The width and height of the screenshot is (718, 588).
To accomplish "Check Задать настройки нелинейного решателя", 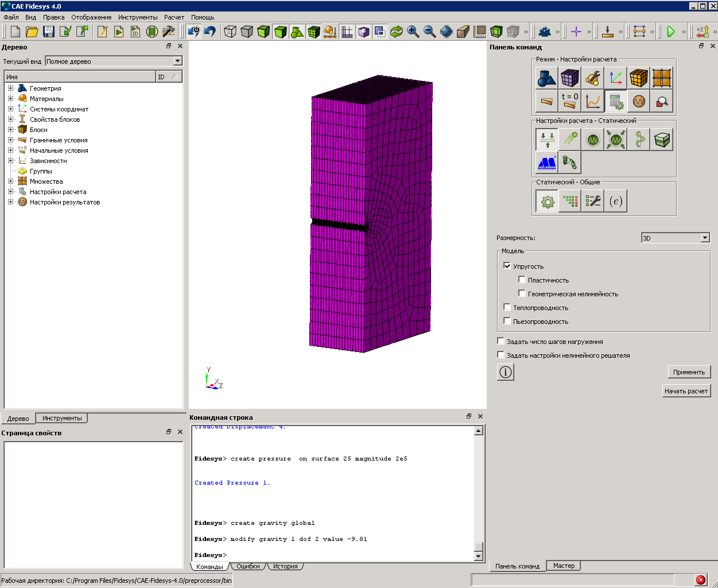I will 500,355.
